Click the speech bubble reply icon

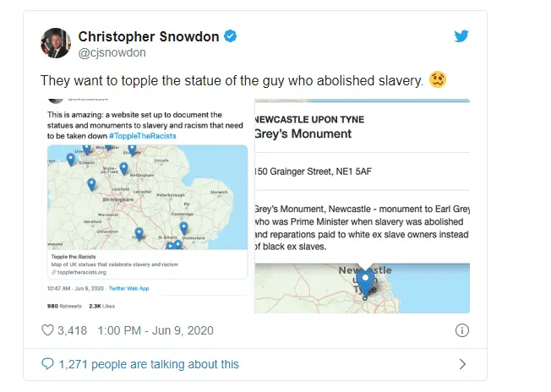pyautogui.click(x=48, y=364)
